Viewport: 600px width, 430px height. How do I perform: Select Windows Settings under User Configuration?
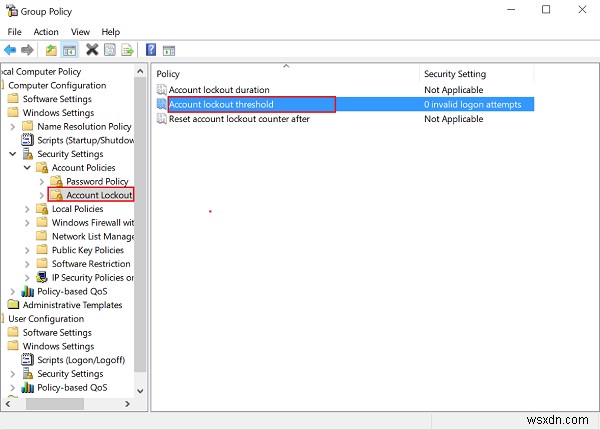(58, 346)
